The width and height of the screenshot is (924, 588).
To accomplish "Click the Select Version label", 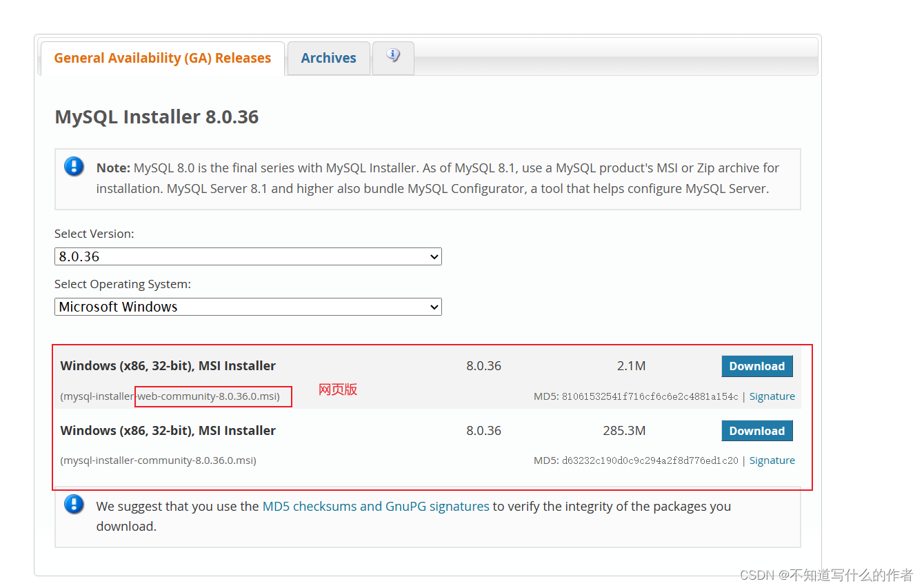I will tap(94, 234).
